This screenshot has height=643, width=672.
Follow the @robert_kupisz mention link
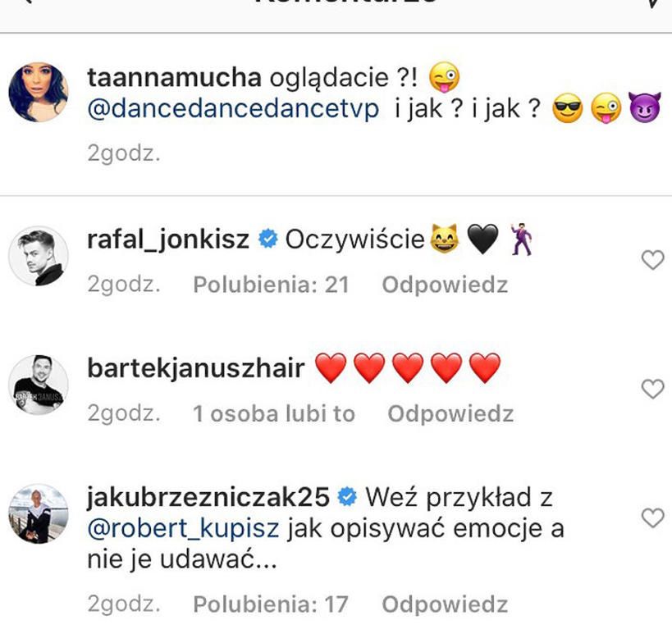click(x=184, y=529)
